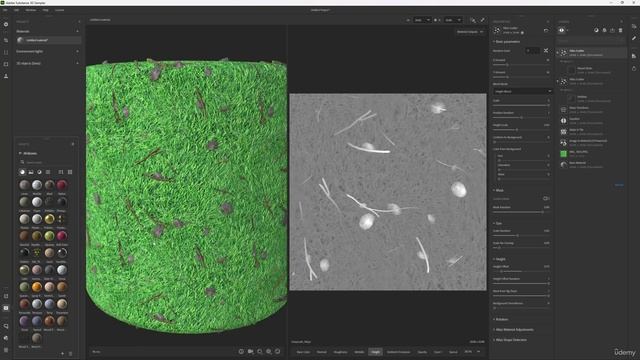
Task: Open the Window menu
Action: click(31, 10)
